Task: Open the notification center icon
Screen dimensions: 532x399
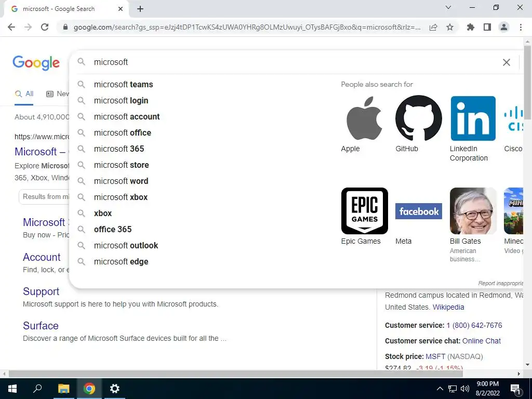Action: tap(515, 389)
